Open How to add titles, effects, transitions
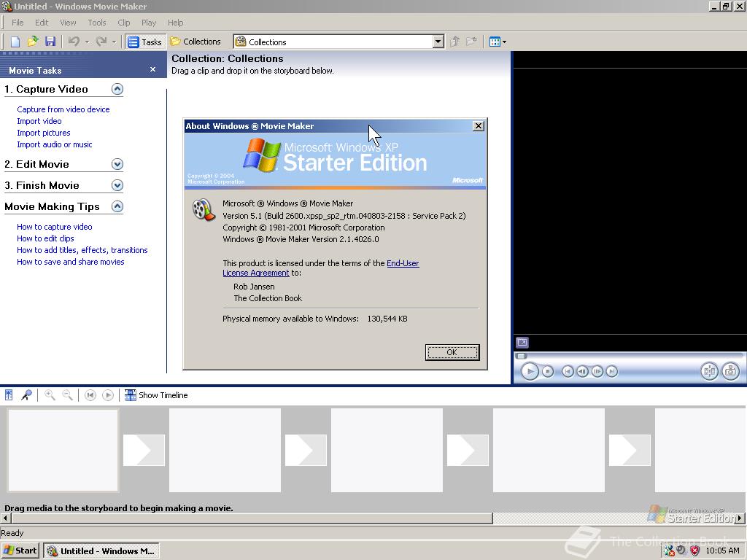The width and height of the screenshot is (747, 560). point(82,250)
